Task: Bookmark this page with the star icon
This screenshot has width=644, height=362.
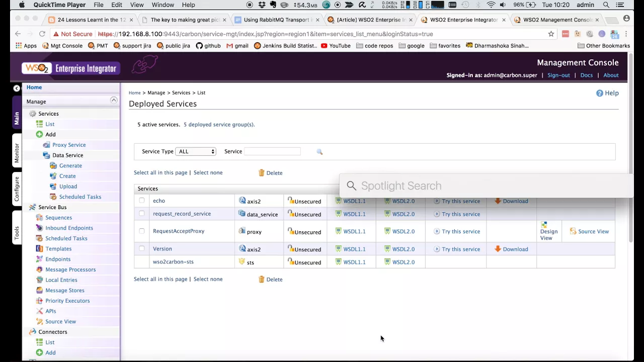Action: point(551,34)
